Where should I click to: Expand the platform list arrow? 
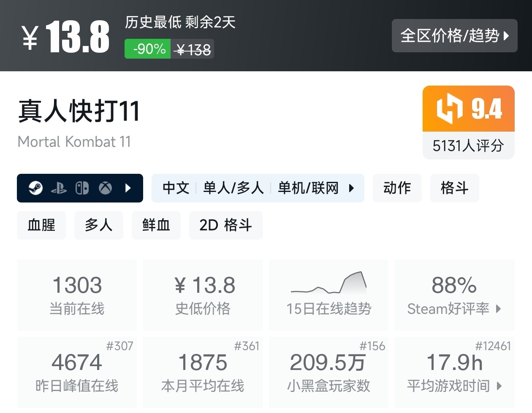tap(128, 188)
